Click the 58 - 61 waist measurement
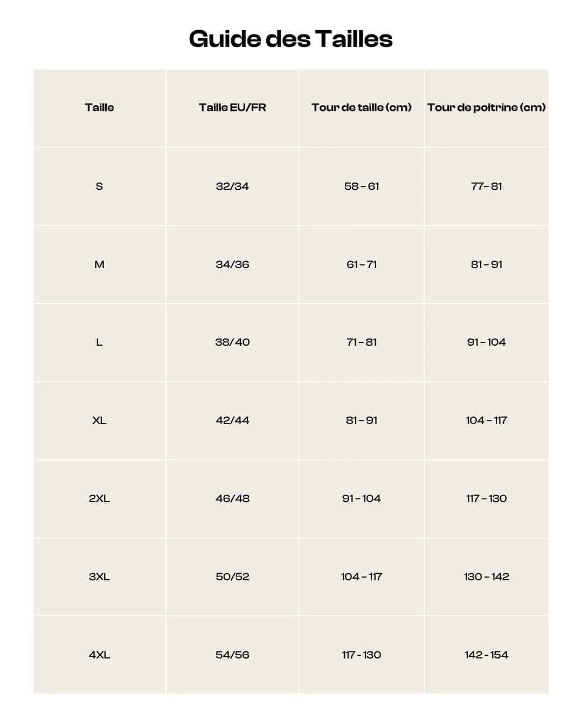Screen dimensions: 582x728 pos(362,186)
